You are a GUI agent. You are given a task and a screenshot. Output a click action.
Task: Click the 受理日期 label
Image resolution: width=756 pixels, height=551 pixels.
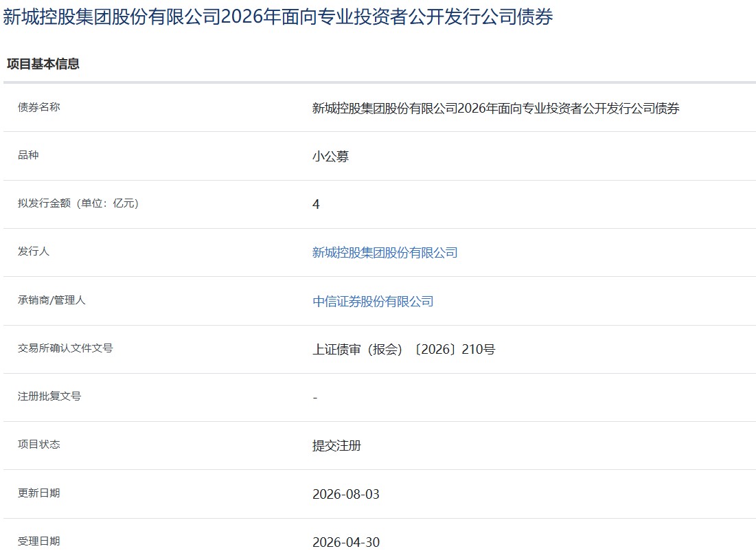39,541
